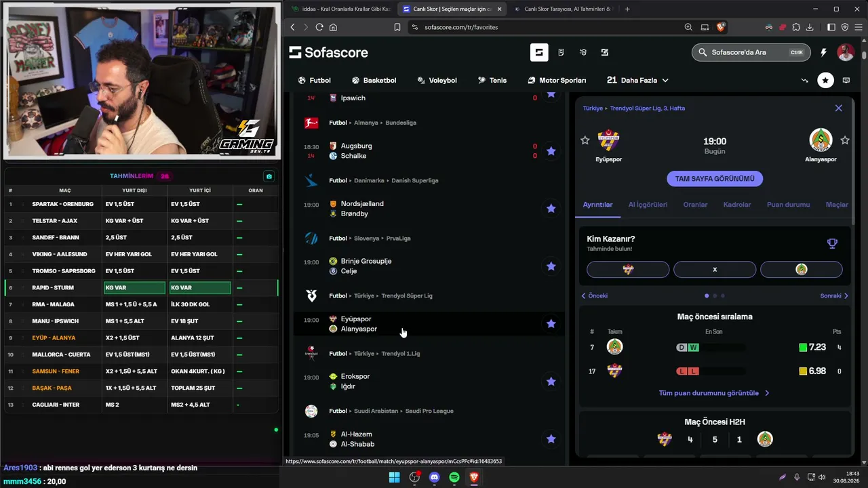The image size is (868, 488).
Task: Go to Önceki card with chevron
Action: click(x=594, y=296)
